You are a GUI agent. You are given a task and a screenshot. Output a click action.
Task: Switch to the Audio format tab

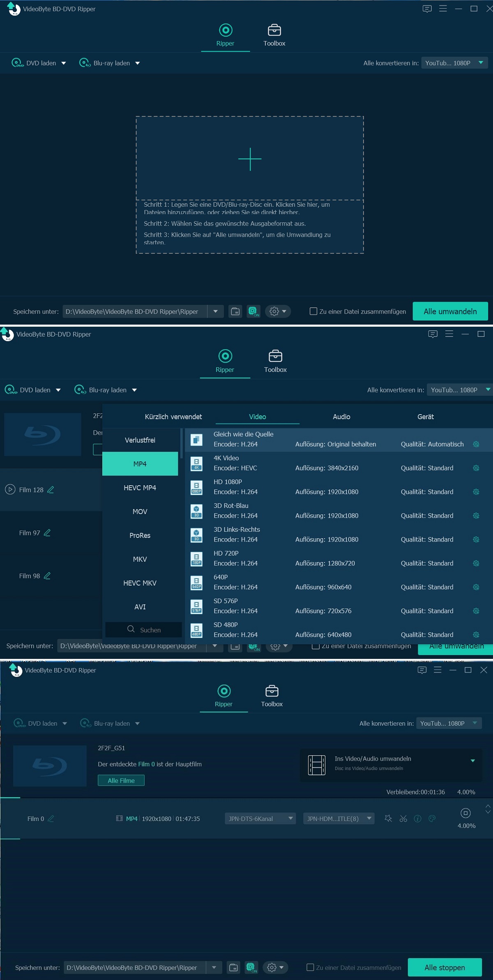point(341,417)
